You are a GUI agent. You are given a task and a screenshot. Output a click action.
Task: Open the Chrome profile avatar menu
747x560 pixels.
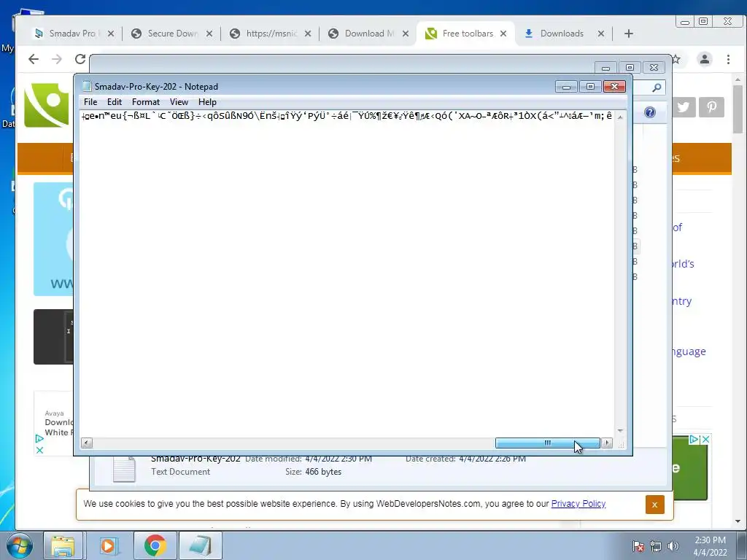coord(705,59)
